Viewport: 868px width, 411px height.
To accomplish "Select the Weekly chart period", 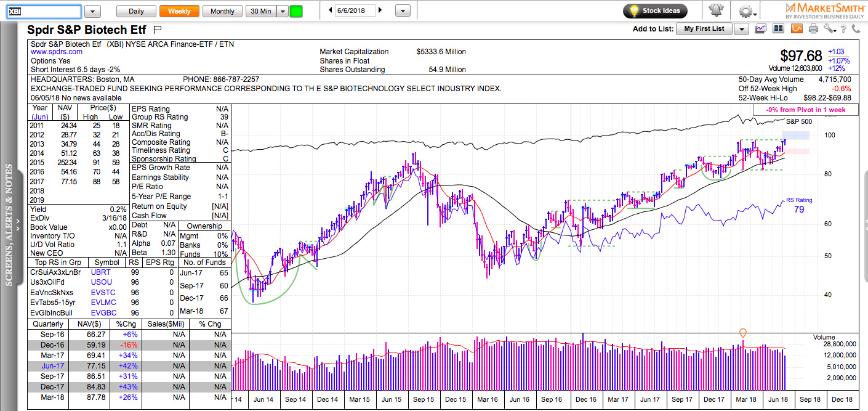I will (179, 11).
